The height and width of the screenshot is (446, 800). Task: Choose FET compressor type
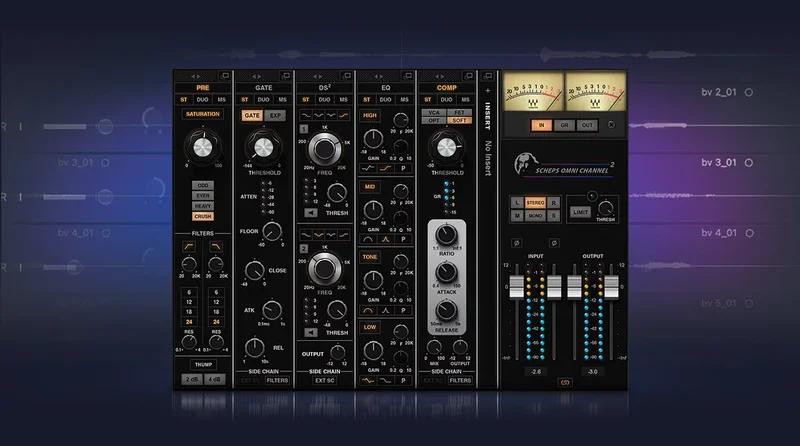click(459, 112)
